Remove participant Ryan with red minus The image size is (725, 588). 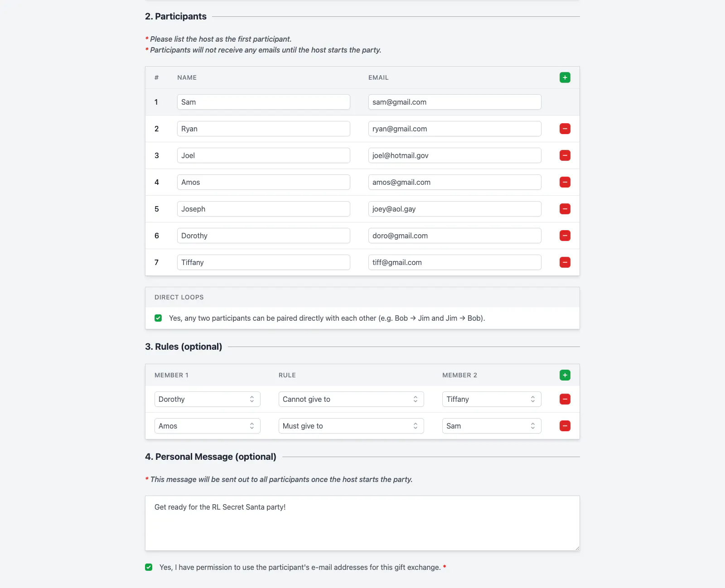[x=565, y=129]
